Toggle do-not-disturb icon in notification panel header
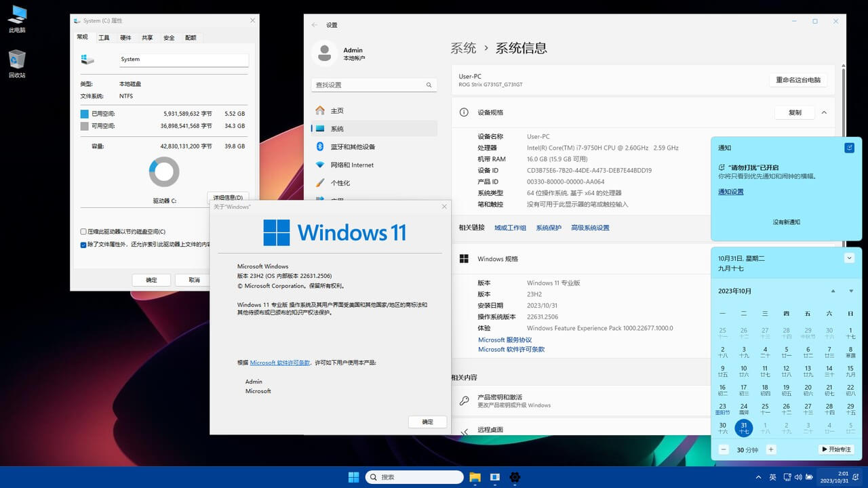 coord(850,148)
